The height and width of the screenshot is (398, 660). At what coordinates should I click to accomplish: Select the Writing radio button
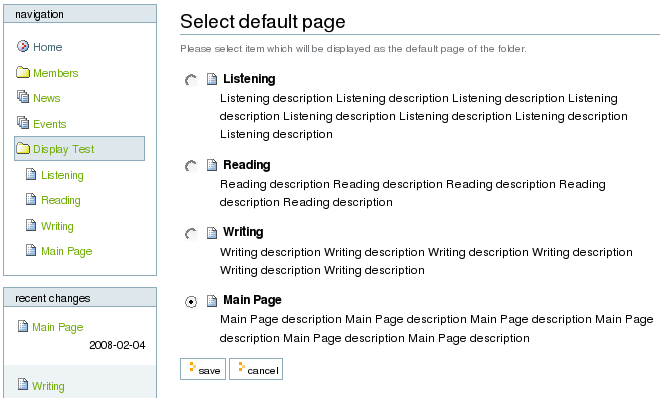pyautogui.click(x=191, y=234)
